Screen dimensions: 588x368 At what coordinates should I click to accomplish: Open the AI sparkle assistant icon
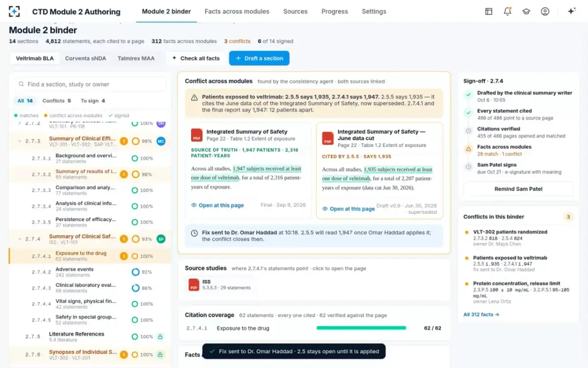pyautogui.click(x=571, y=11)
